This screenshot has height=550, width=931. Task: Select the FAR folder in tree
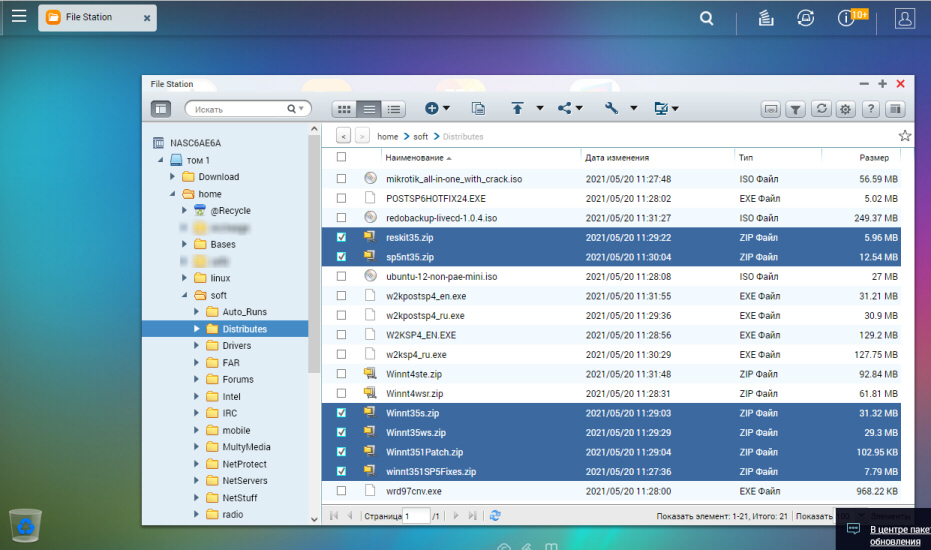click(231, 362)
